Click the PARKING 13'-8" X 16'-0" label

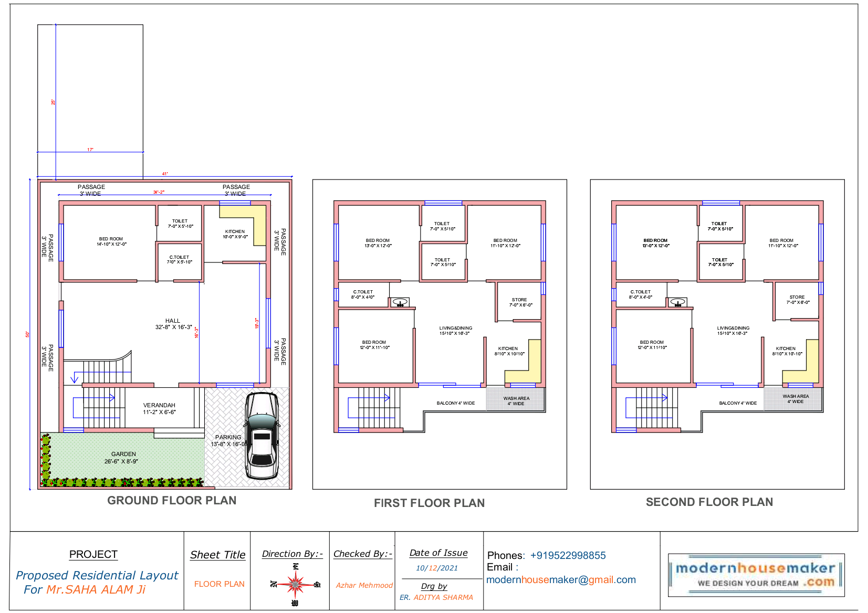pos(228,441)
